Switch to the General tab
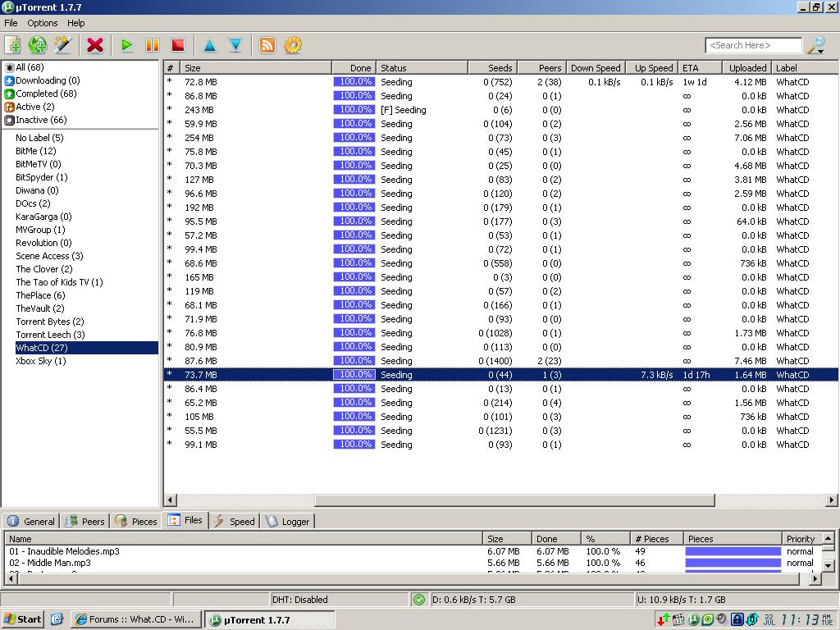Viewport: 840px width, 630px height. tap(31, 521)
